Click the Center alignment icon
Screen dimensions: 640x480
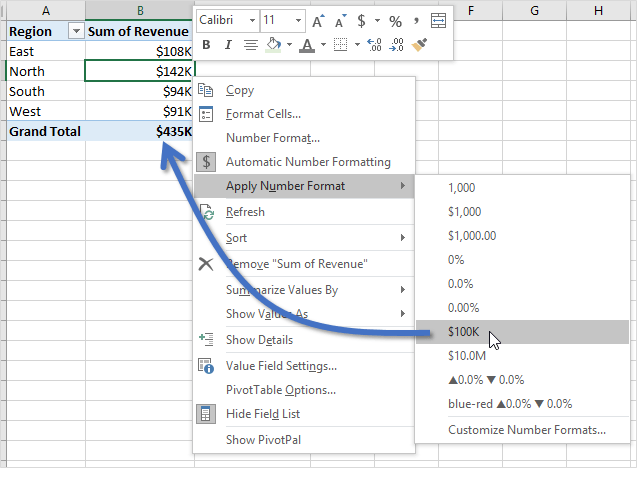click(x=250, y=45)
